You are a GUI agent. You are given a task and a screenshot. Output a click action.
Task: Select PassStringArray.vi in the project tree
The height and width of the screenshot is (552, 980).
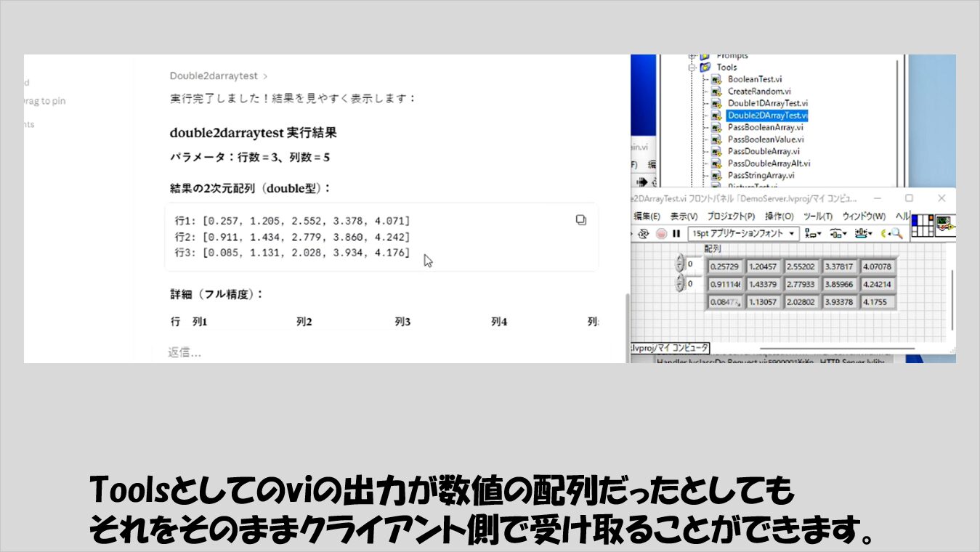pyautogui.click(x=761, y=175)
